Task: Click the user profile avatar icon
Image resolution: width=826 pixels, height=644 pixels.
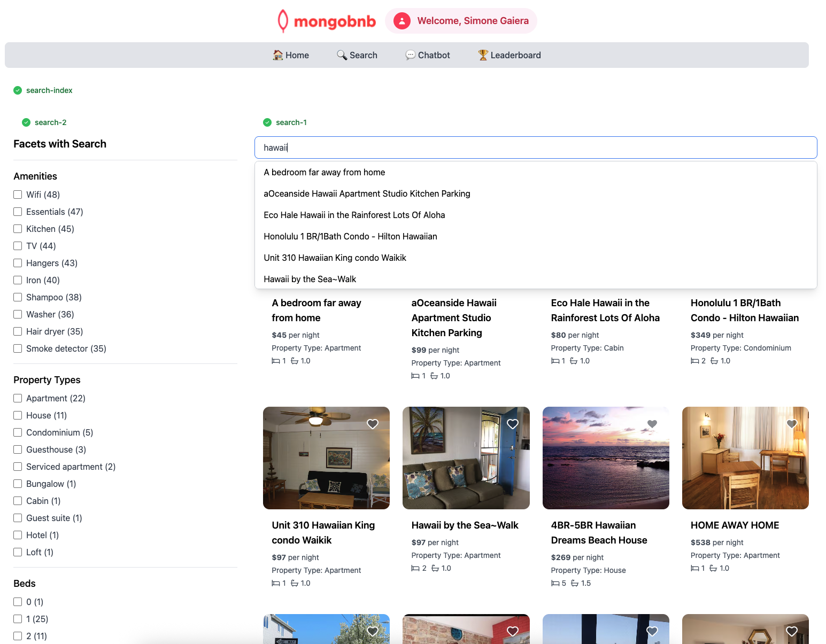Action: 402,21
